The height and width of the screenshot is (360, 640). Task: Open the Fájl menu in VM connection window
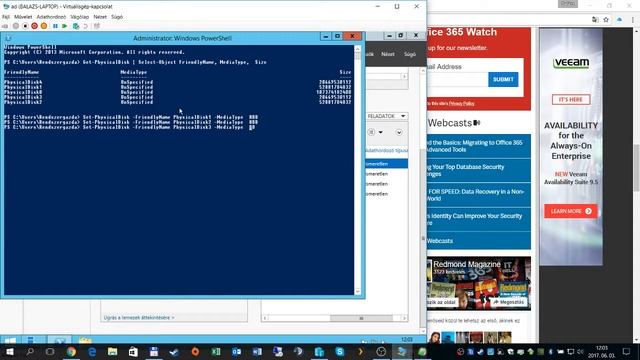pyautogui.click(x=6, y=17)
